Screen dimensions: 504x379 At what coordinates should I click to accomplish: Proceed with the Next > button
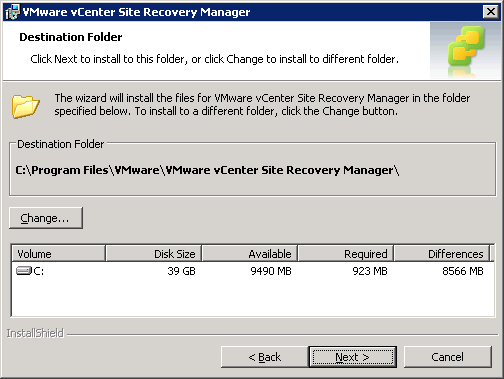pyautogui.click(x=353, y=357)
